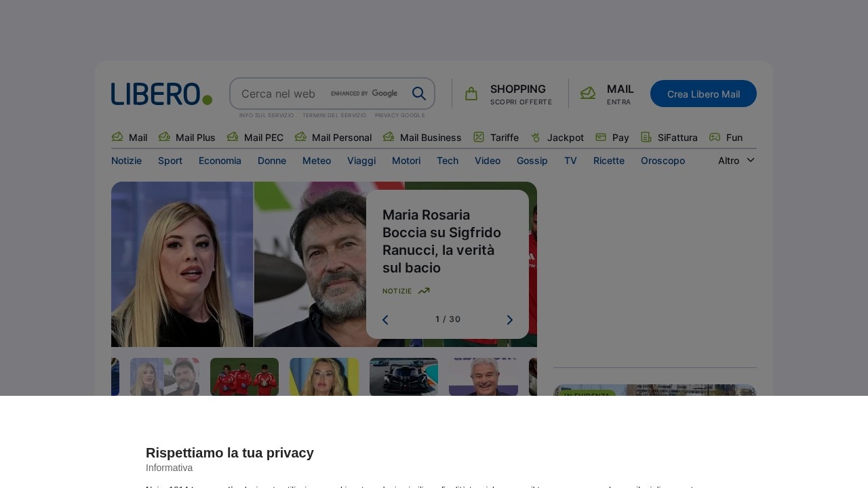Go to the previous carousel slide
The width and height of the screenshot is (868, 488).
pos(385,320)
